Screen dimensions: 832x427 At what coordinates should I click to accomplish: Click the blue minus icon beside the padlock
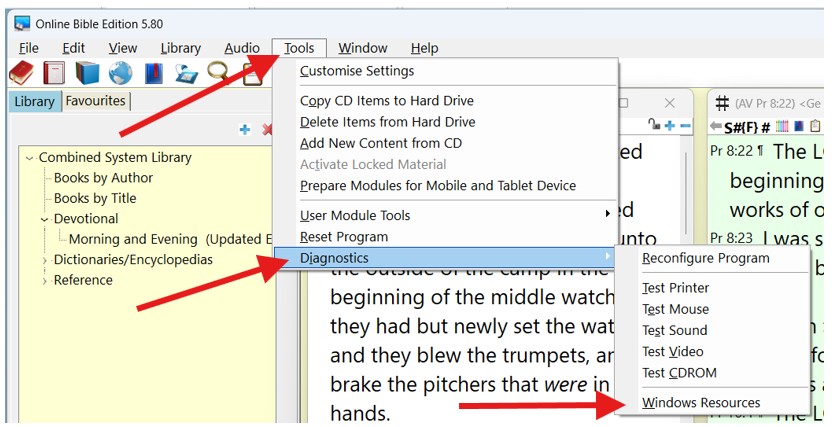[x=685, y=126]
